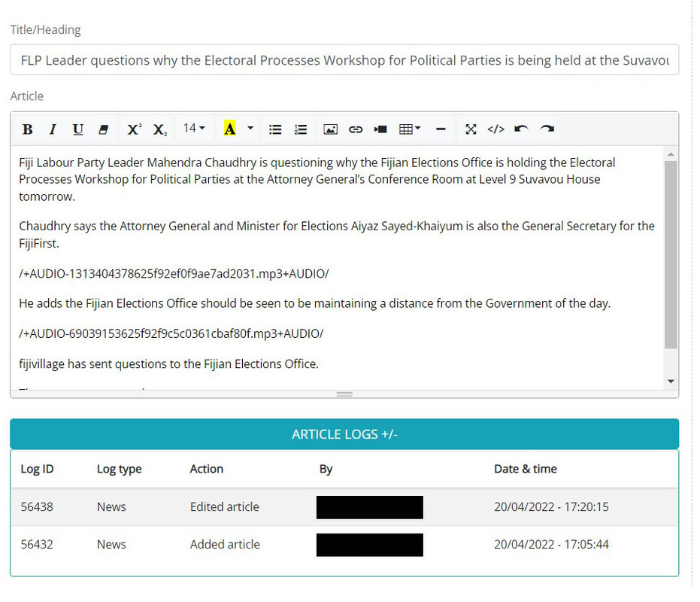Screen dimensions: 700x602
Task: Collapse the ARTICLE LOGS +/- panel
Action: (344, 434)
